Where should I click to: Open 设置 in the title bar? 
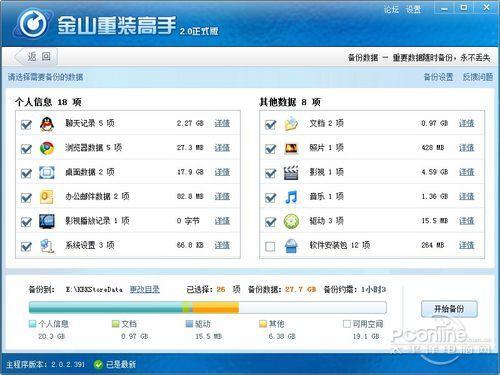414,9
